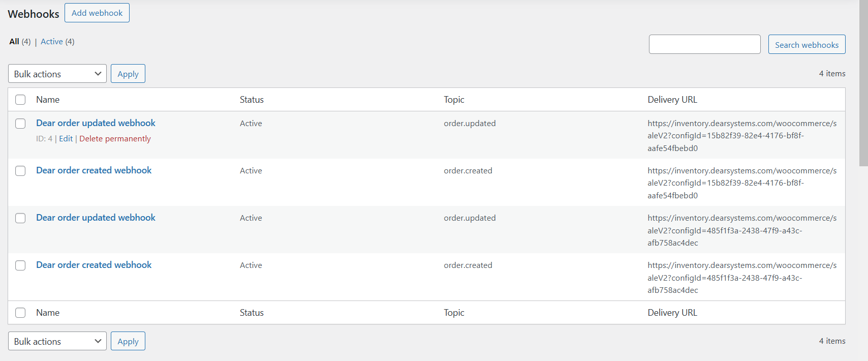The height and width of the screenshot is (361, 868).
Task: Edit the webhook with ID 4
Action: (x=66, y=139)
